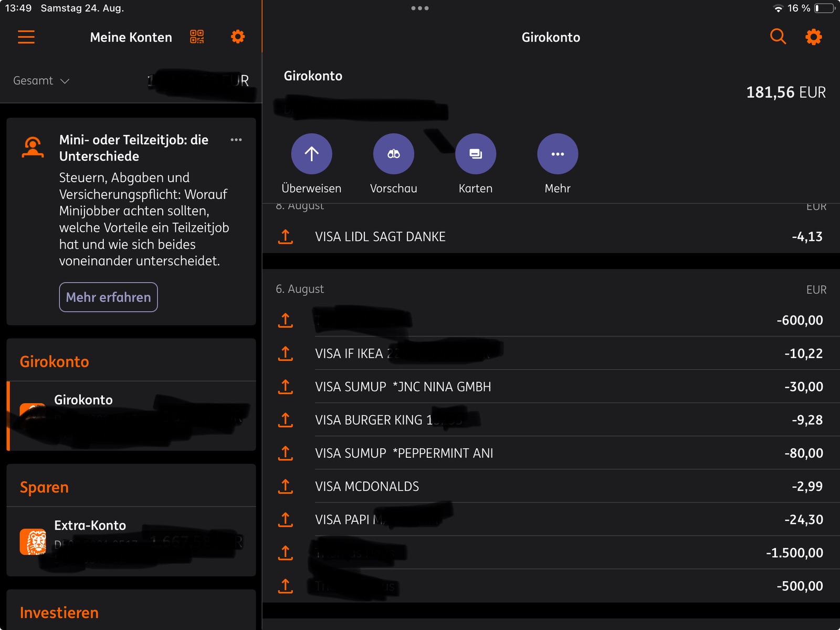Tap the three-dot multitasking control at top
This screenshot has height=630, width=840.
(x=420, y=8)
